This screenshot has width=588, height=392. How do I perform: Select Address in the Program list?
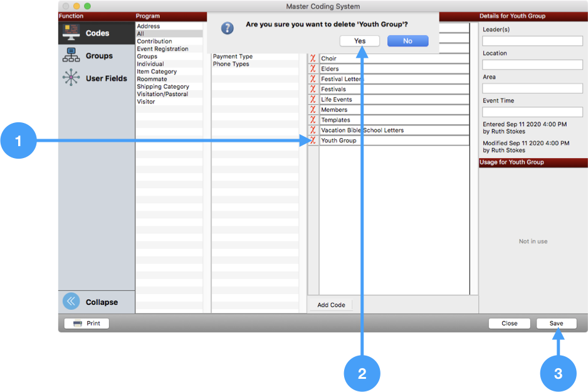point(169,26)
